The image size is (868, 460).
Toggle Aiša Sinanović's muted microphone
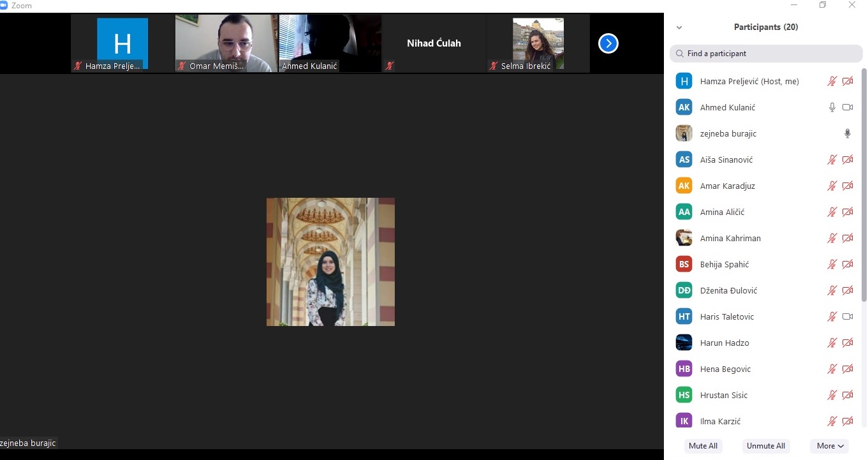pos(832,160)
